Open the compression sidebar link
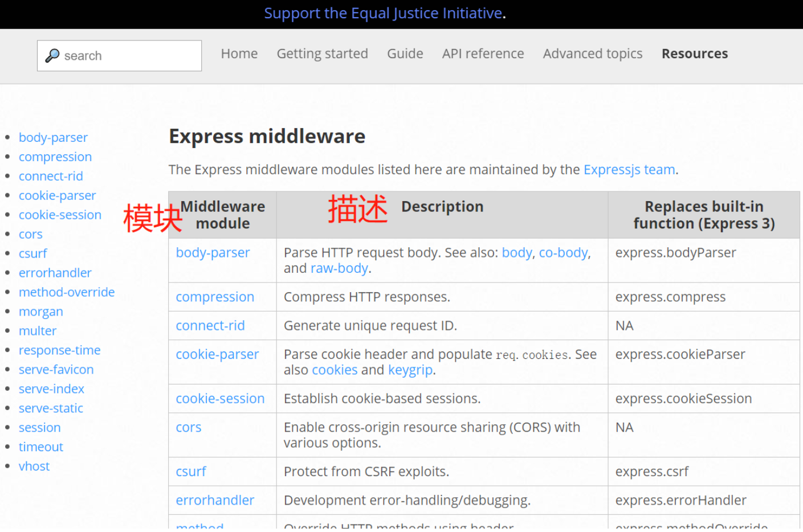803x532 pixels. pos(55,157)
